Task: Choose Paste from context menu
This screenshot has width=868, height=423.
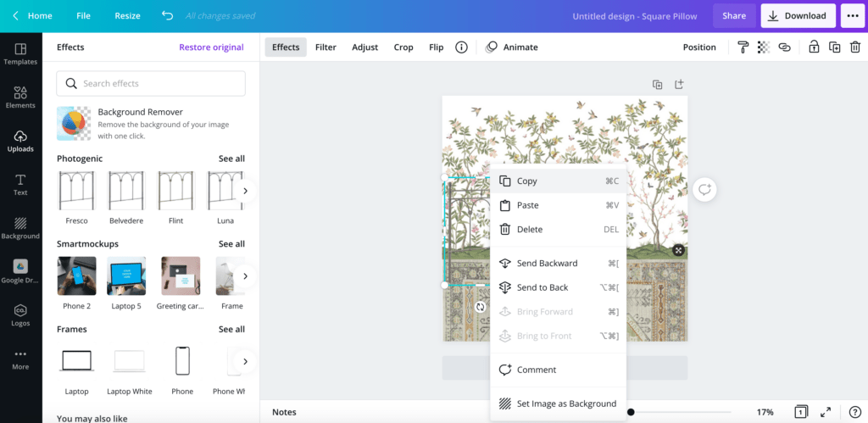Action: click(559, 205)
